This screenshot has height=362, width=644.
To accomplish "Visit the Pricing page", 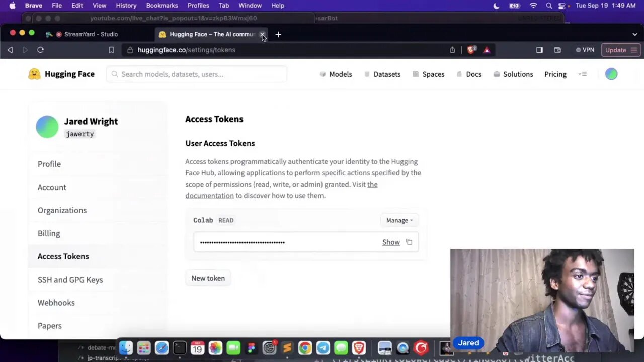I will tap(555, 74).
